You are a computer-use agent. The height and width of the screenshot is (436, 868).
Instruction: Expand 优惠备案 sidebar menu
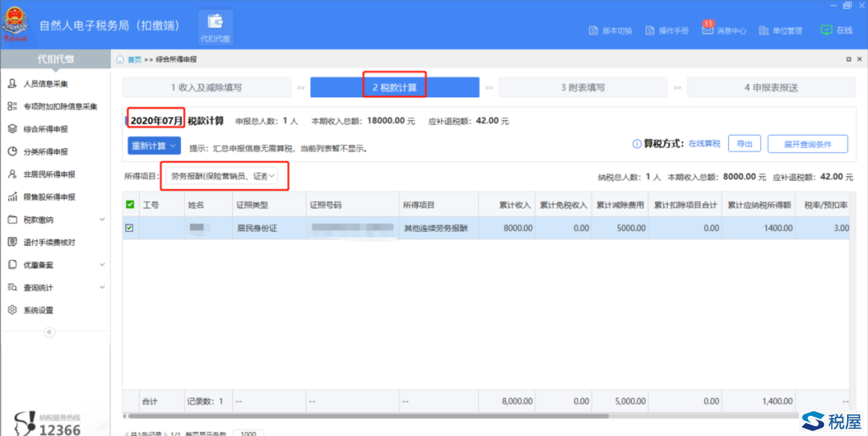tap(101, 265)
